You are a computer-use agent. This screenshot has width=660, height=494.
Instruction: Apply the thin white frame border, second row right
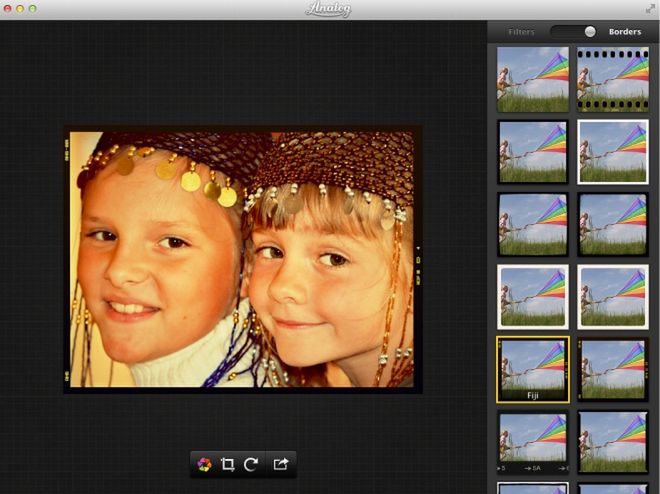613,152
